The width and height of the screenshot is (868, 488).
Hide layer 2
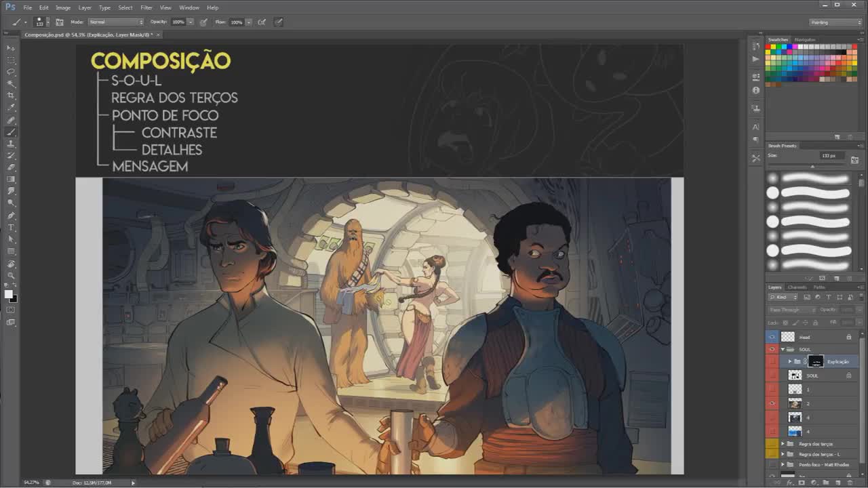click(772, 403)
